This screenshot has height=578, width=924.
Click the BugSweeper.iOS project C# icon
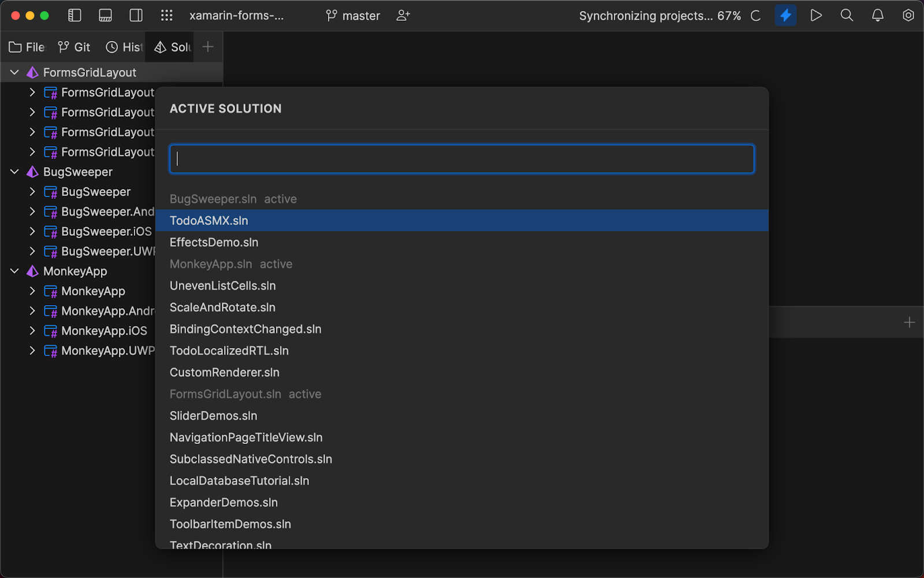pos(51,232)
